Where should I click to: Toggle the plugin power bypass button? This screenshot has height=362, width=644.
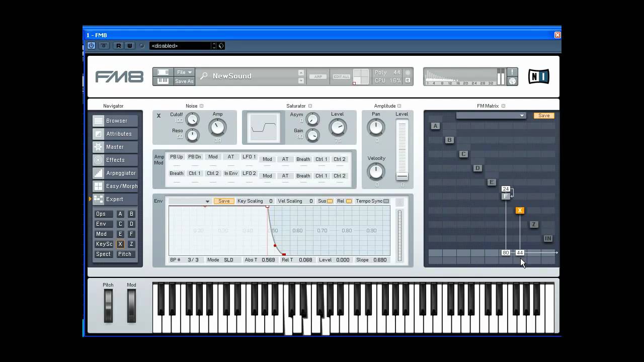click(91, 46)
